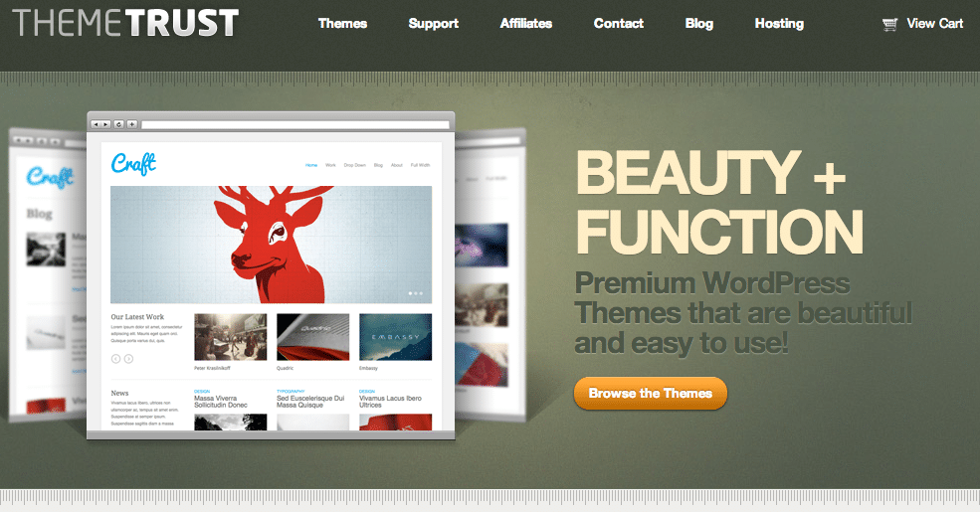Click the Home link in Craft preview
980x512 pixels.
(x=311, y=165)
